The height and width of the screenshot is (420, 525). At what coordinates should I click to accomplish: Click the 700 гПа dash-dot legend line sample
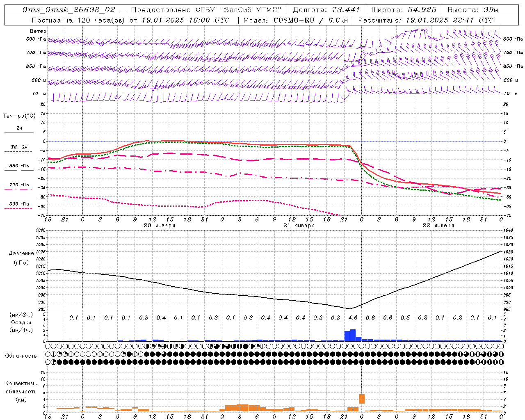(x=18, y=189)
